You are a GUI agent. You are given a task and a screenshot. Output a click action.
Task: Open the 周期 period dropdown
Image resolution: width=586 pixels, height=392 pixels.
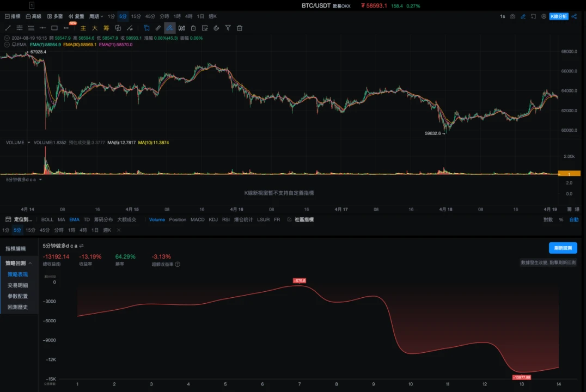[x=96, y=16]
